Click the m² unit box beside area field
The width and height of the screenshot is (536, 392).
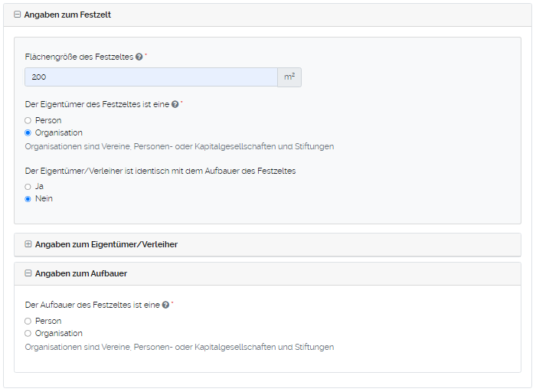pyautogui.click(x=289, y=77)
